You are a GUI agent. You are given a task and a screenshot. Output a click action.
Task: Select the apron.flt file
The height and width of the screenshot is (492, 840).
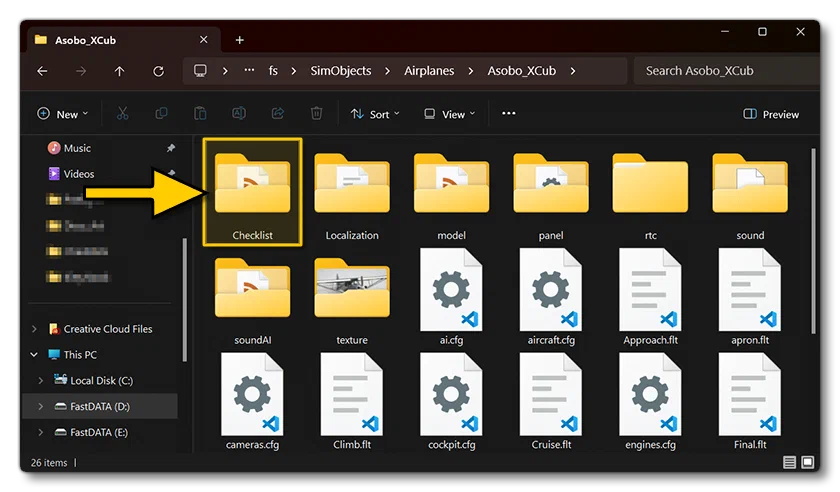pyautogui.click(x=750, y=296)
